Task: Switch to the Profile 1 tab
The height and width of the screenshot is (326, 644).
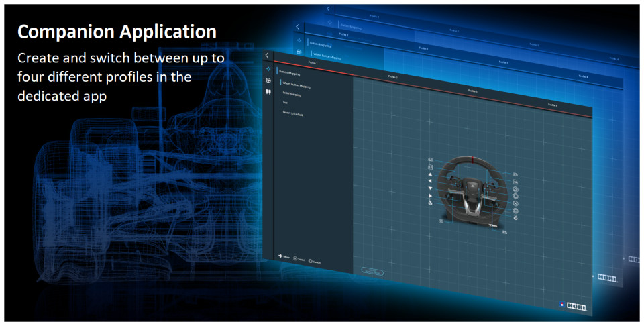Action: click(313, 62)
